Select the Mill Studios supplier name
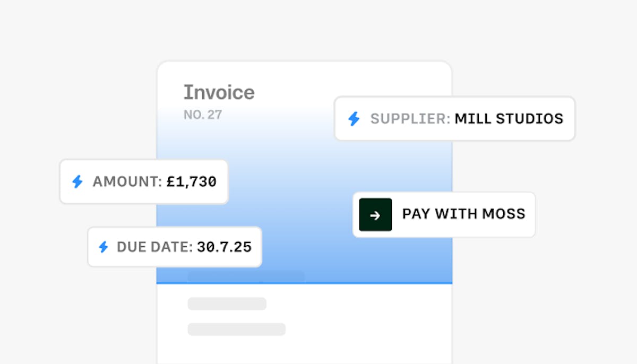This screenshot has width=637, height=364. [509, 119]
